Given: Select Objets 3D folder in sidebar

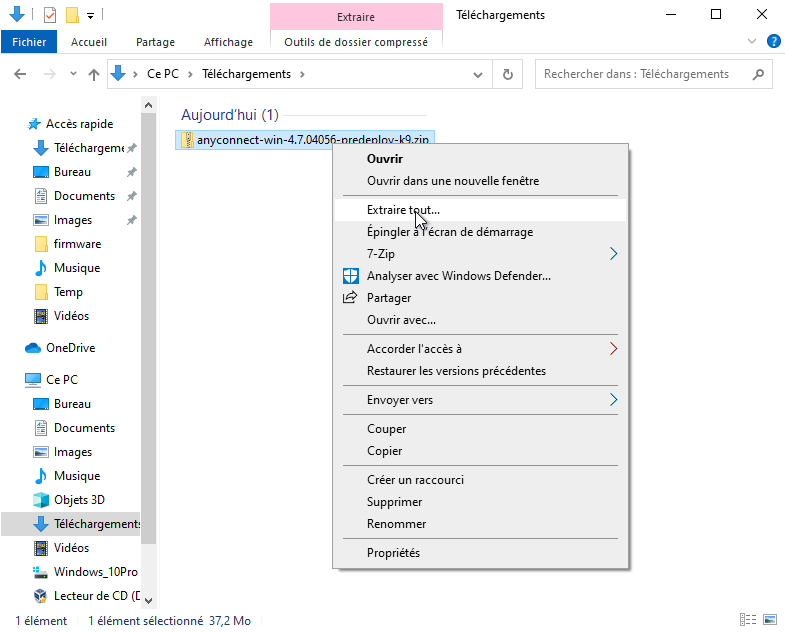Looking at the screenshot, I should click(x=79, y=500).
